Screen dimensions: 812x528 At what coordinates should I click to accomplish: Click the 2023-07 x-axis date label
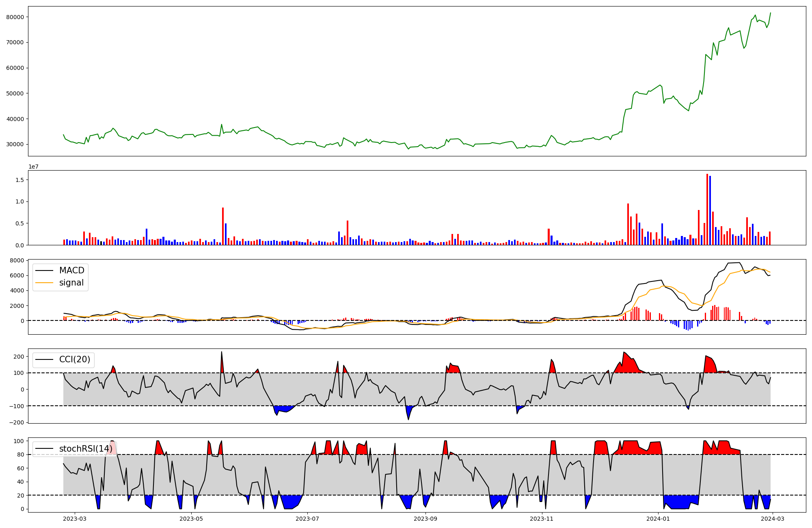click(307, 519)
